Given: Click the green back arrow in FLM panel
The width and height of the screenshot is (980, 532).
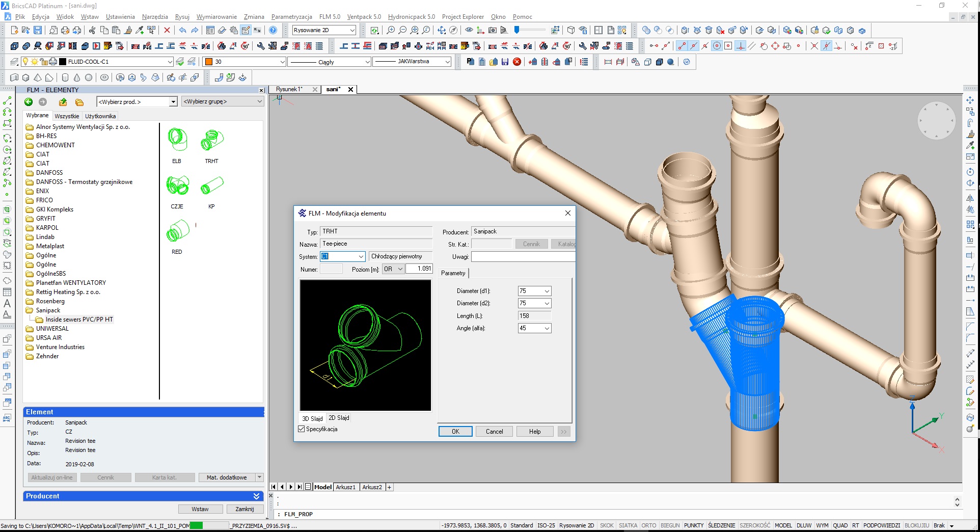Looking at the screenshot, I should point(29,102).
